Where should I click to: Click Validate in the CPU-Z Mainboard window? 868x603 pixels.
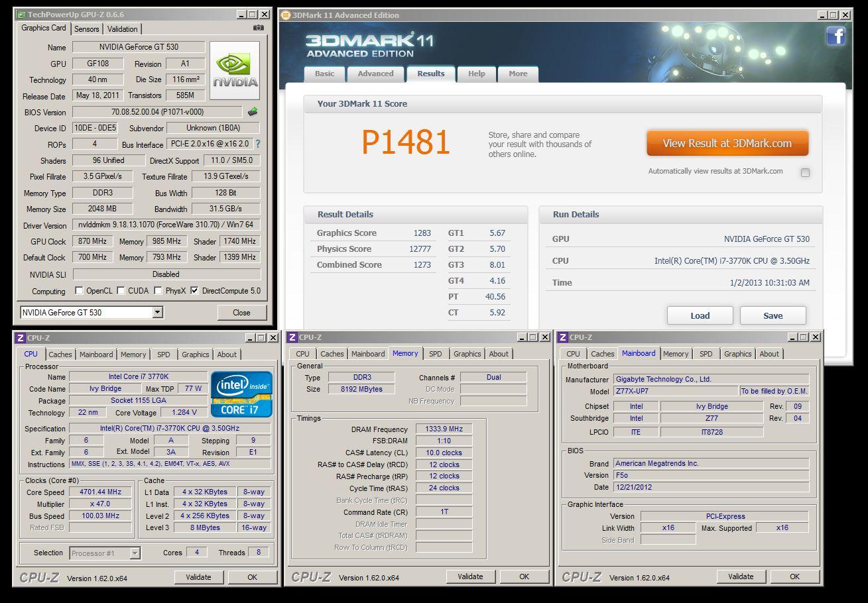coord(741,576)
